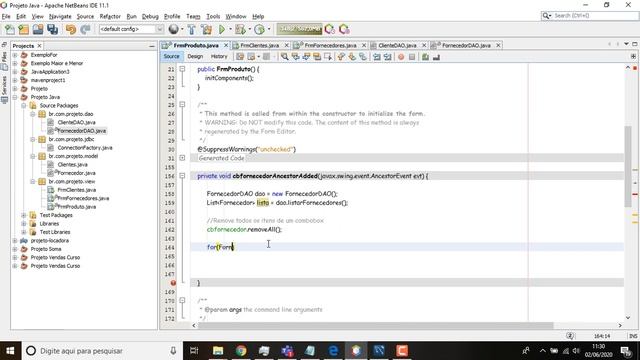Click the Redo arrow icon
Image resolution: width=640 pixels, height=360 pixels.
[x=85, y=29]
